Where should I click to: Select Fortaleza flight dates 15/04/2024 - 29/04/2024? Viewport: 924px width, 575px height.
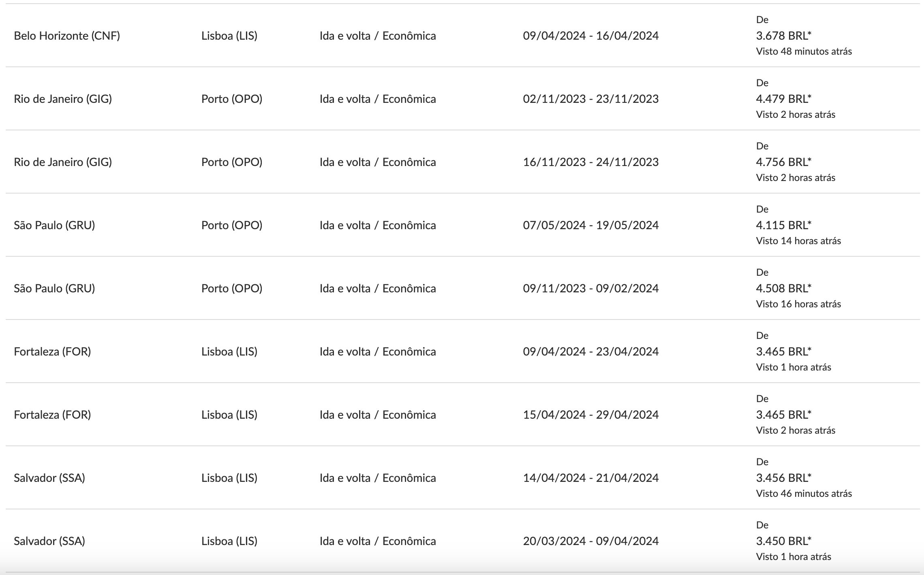590,415
